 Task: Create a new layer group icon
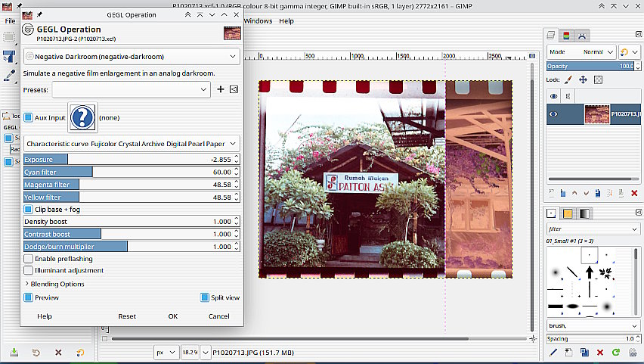[x=562, y=193]
